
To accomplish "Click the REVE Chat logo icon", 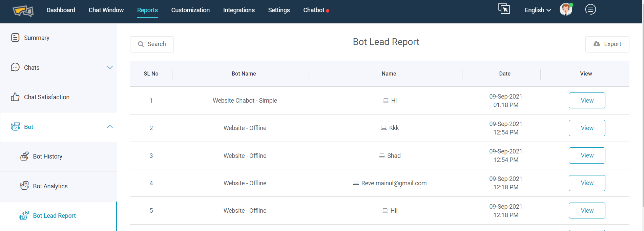I will 23,11.
